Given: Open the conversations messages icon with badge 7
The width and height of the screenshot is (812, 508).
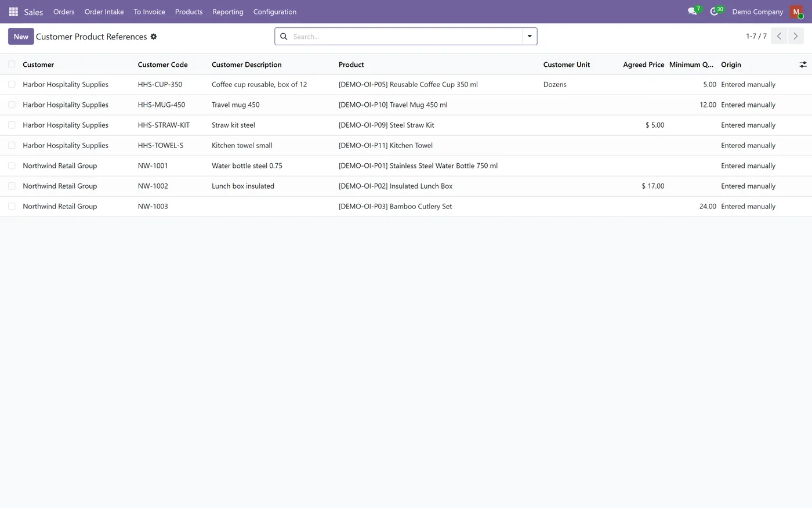Looking at the screenshot, I should tap(694, 11).
